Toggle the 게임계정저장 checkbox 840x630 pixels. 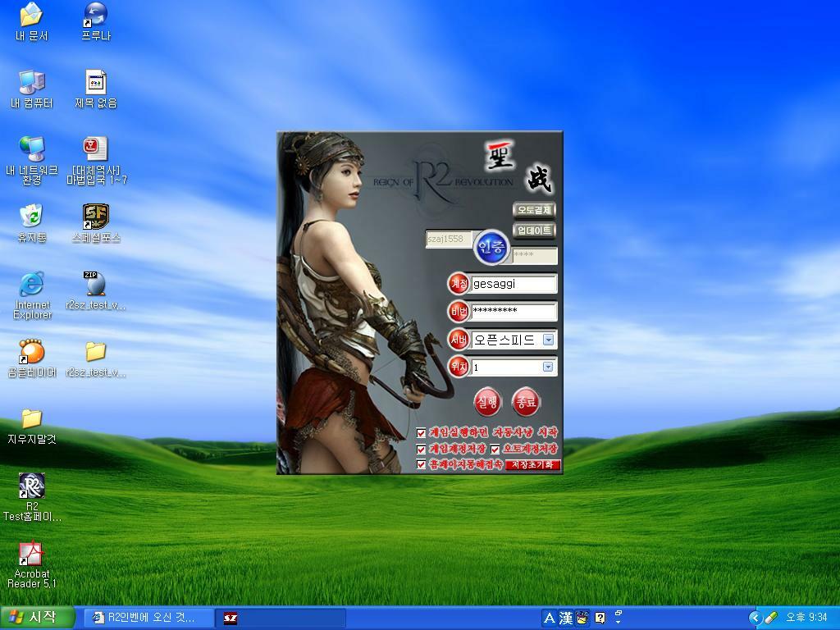pyautogui.click(x=421, y=449)
